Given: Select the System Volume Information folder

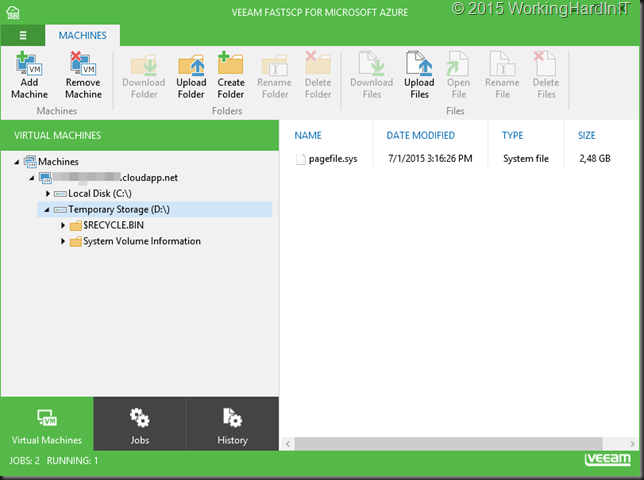Looking at the screenshot, I should 142,241.
